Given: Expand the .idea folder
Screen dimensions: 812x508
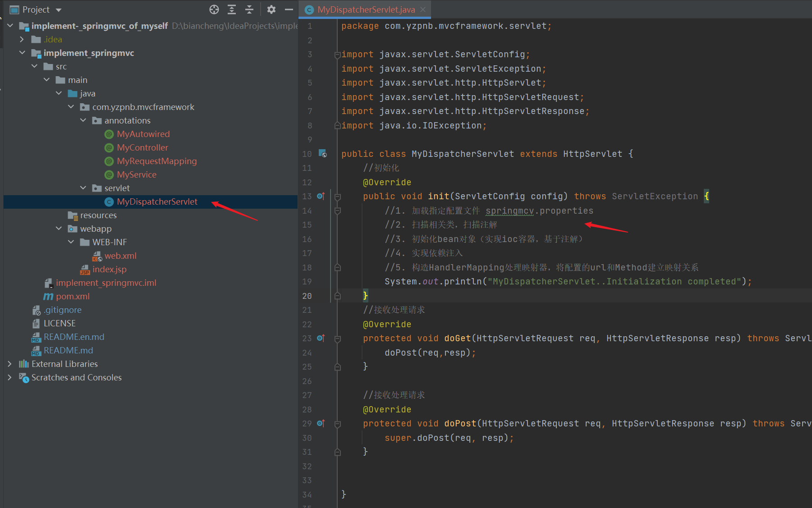Looking at the screenshot, I should coord(22,39).
